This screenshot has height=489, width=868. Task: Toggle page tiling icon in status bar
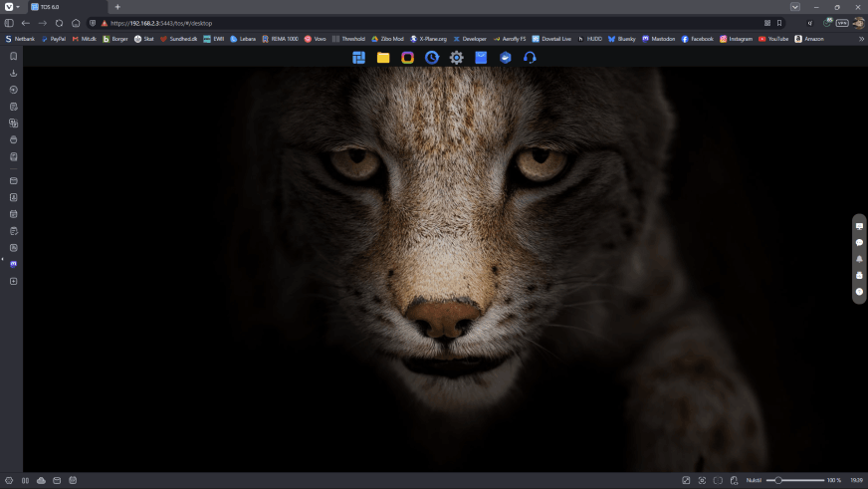coord(718,481)
